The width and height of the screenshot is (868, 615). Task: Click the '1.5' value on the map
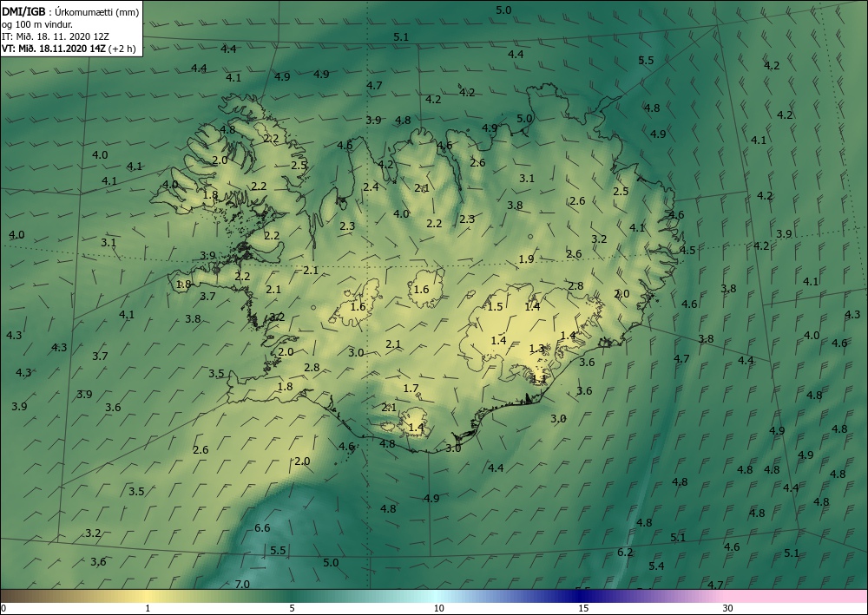(495, 306)
